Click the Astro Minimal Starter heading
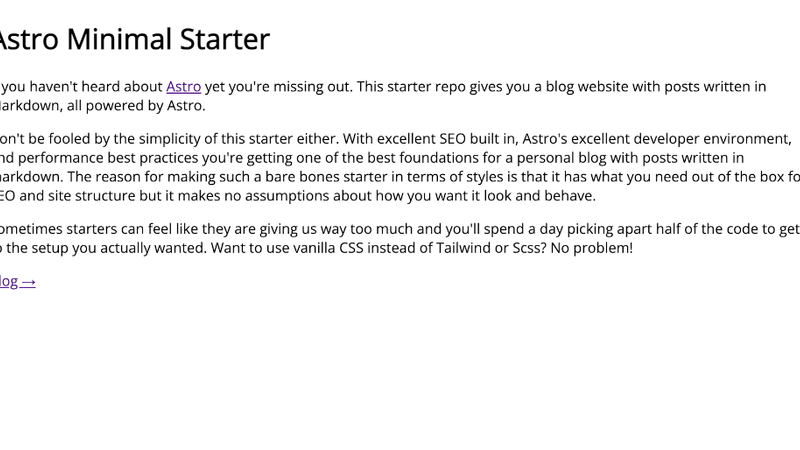The height and width of the screenshot is (450, 800). pyautogui.click(x=132, y=39)
